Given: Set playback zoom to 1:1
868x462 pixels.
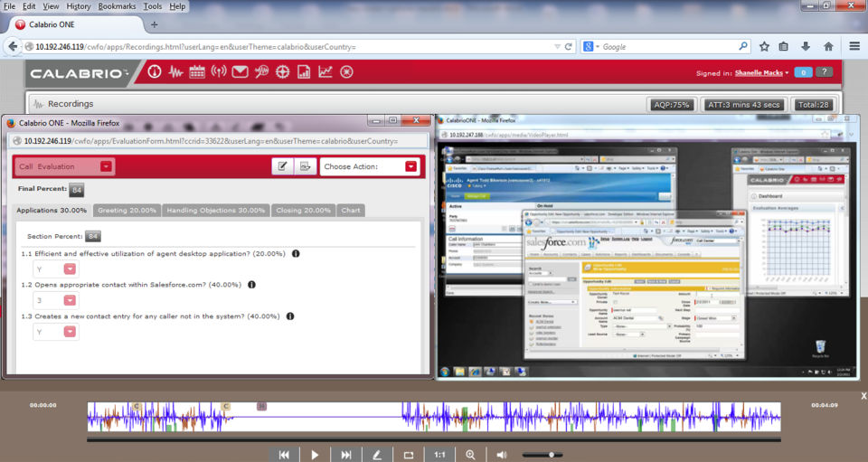Looking at the screenshot, I should click(x=439, y=455).
